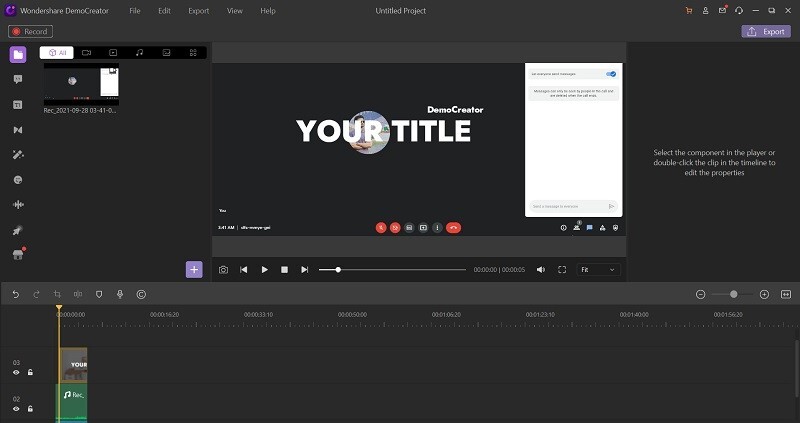Image resolution: width=800 pixels, height=423 pixels.
Task: Step to the next frame
Action: (x=305, y=269)
